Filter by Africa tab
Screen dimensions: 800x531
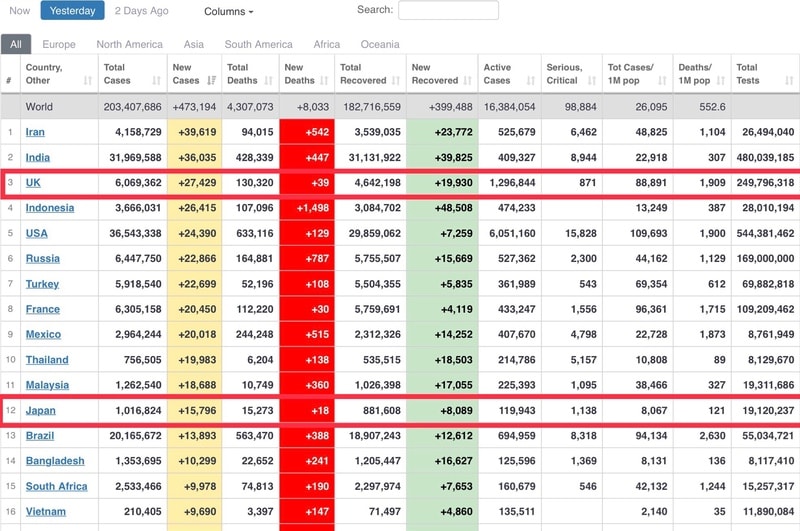click(327, 44)
